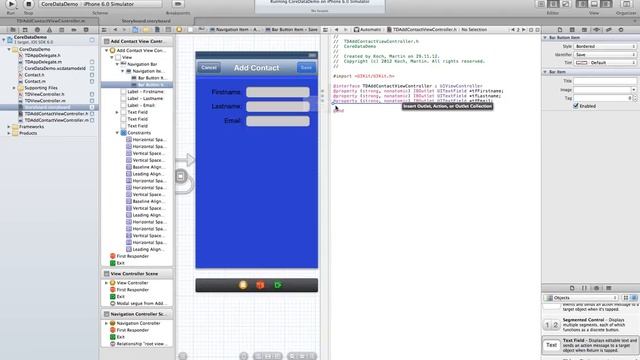The height and width of the screenshot is (360, 640).
Task: Show the Identity inspector
Action: (x=584, y=30)
